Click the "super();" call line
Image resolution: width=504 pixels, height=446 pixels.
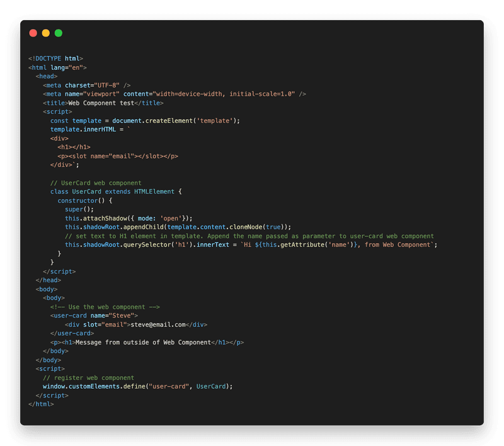[x=79, y=209]
